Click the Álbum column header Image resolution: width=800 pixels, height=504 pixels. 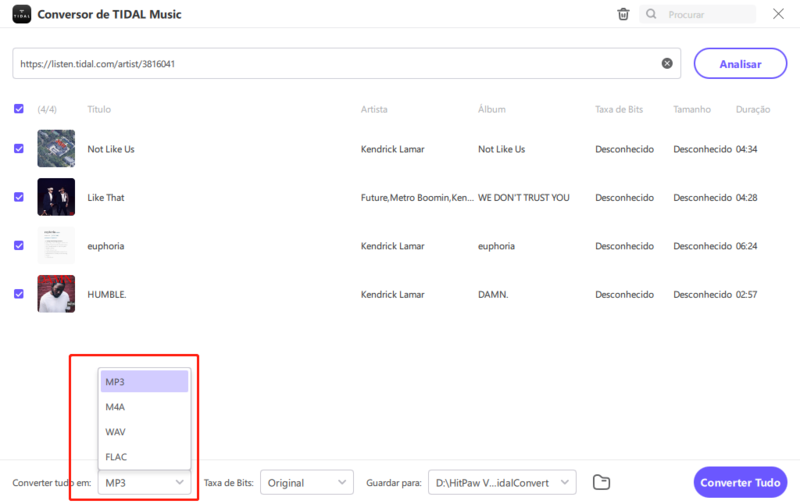[492, 109]
